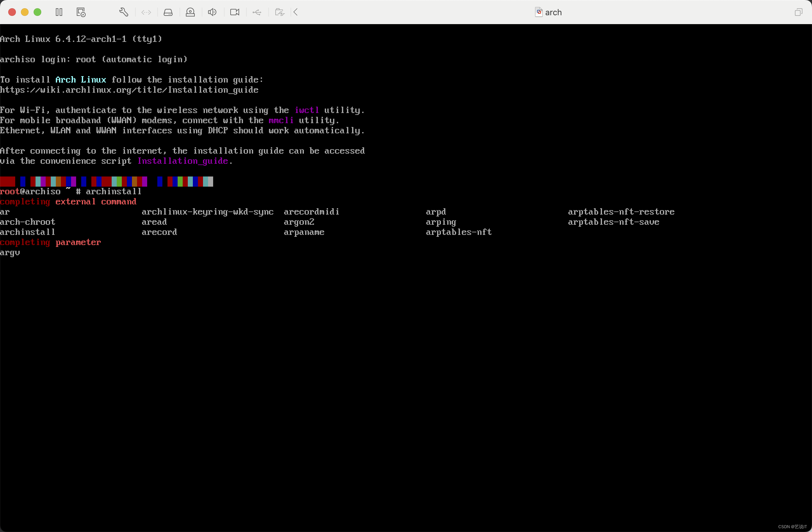Click the window view mode icon at the top right

click(798, 12)
